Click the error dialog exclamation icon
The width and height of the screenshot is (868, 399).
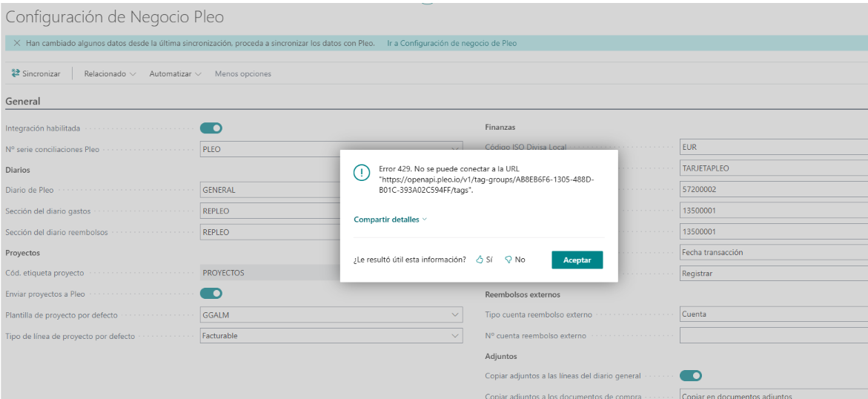click(362, 173)
